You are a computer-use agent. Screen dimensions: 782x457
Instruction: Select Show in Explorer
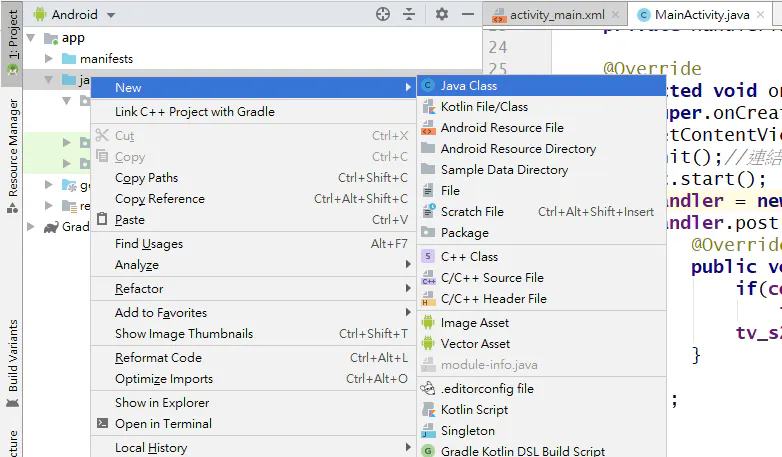tap(253, 403)
